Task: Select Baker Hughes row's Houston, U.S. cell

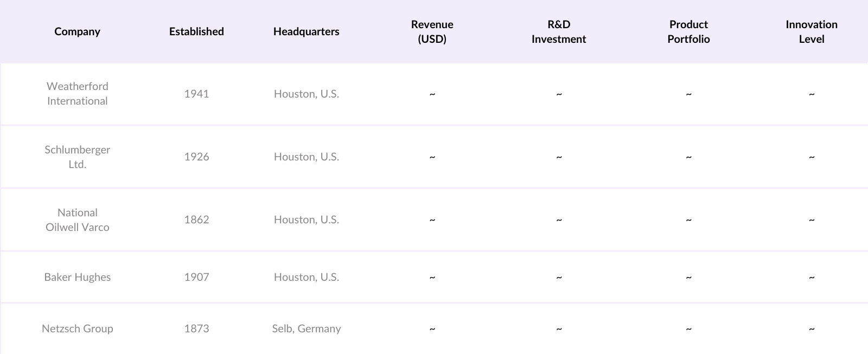Action: (x=306, y=277)
